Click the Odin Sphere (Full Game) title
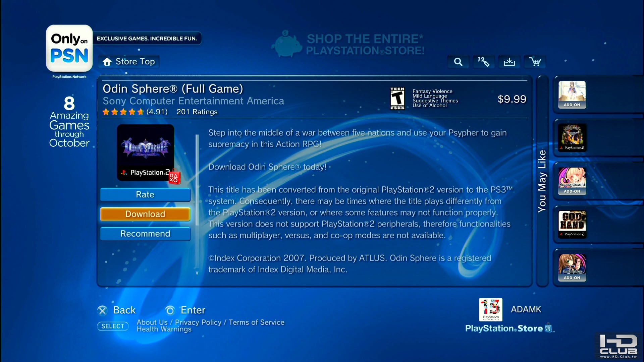 point(173,89)
